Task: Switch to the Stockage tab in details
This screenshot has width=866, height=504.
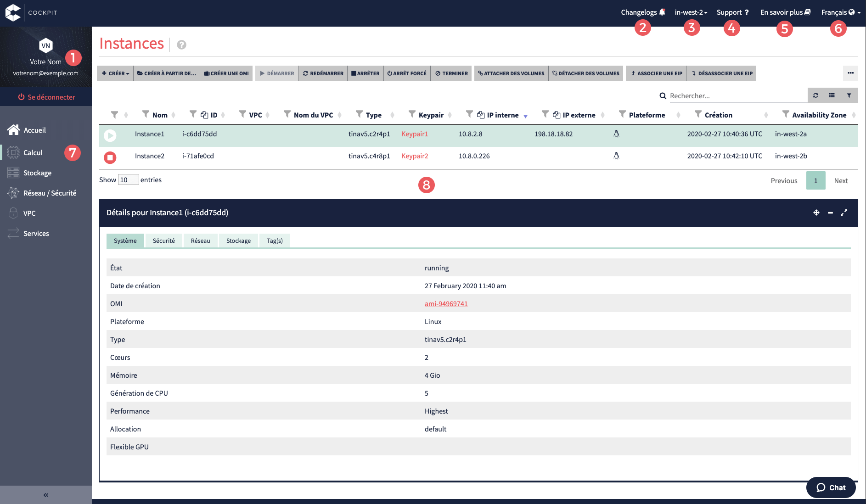Action: pos(238,241)
